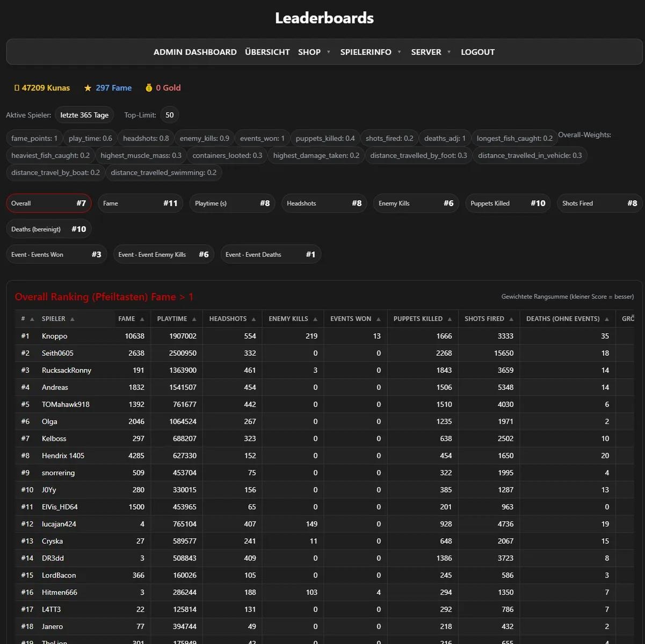The height and width of the screenshot is (644, 645).
Task: Click the sort arrow on Puppets Killed column
Action: 450,319
